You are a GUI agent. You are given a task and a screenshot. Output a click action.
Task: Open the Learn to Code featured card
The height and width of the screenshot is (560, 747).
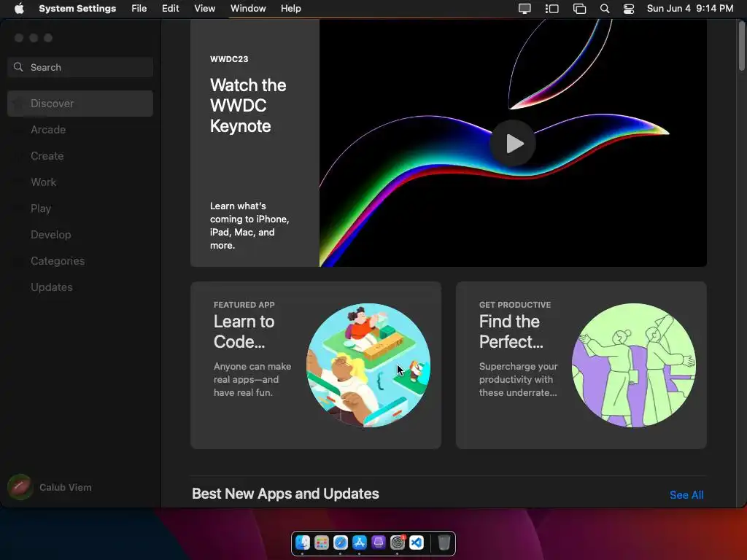pos(316,365)
